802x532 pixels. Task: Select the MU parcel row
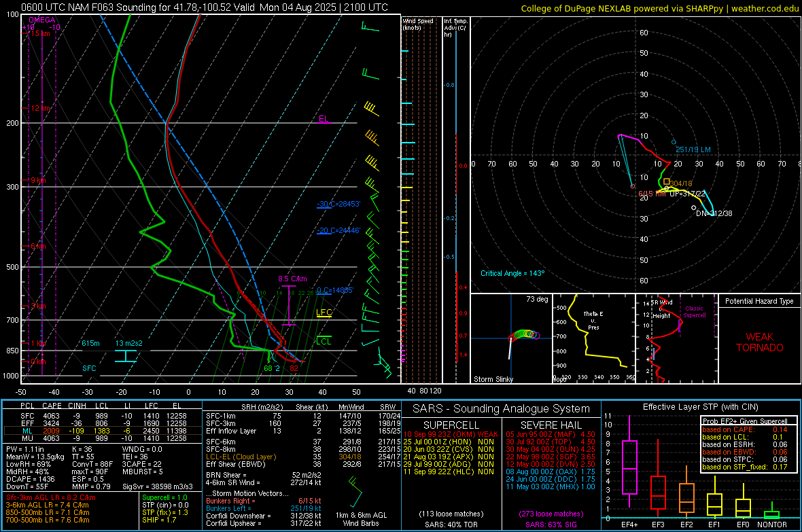point(103,438)
